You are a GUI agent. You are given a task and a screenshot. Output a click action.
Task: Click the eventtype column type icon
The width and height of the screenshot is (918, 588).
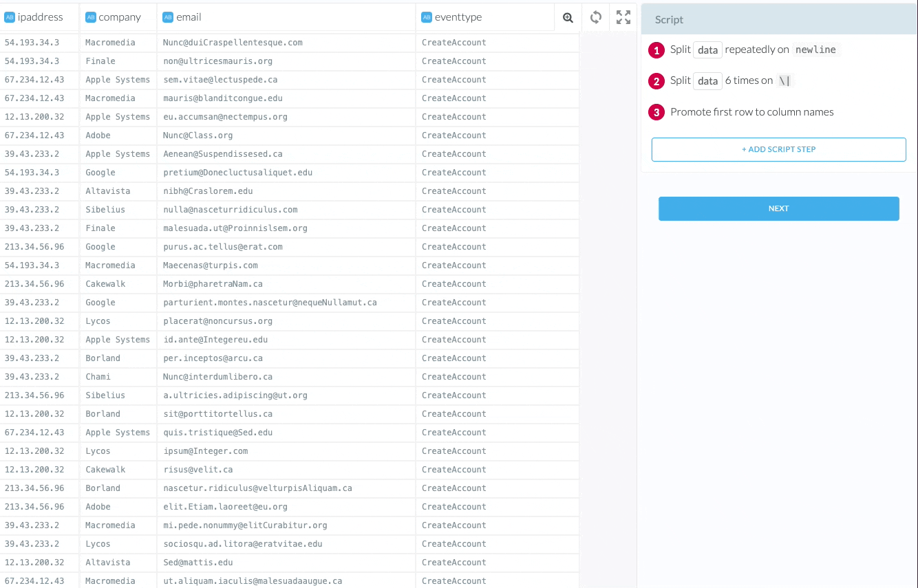[x=427, y=17]
